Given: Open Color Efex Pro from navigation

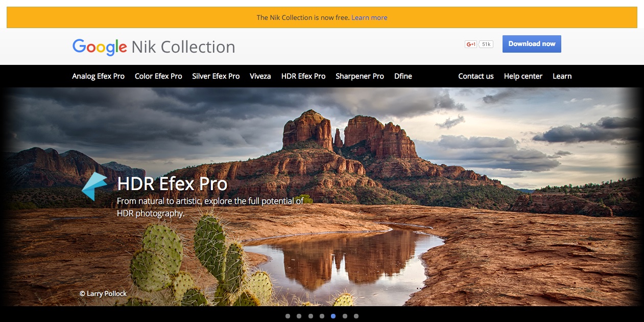Looking at the screenshot, I should tap(158, 76).
